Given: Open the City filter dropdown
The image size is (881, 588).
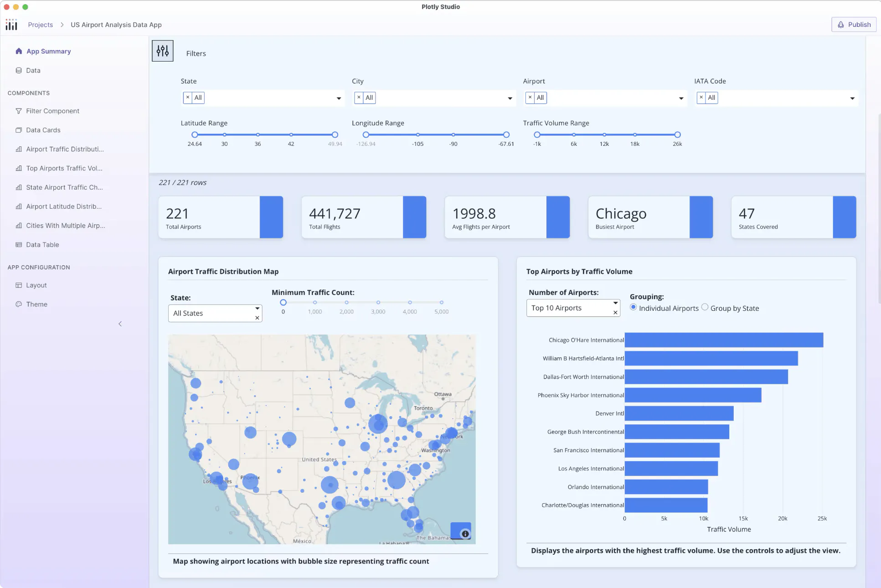Looking at the screenshot, I should click(510, 98).
